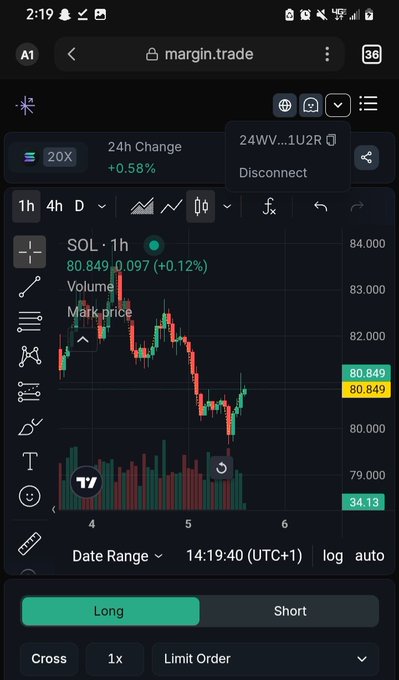The height and width of the screenshot is (680, 399).
Task: Select the brush drawing tool
Action: coord(30,426)
